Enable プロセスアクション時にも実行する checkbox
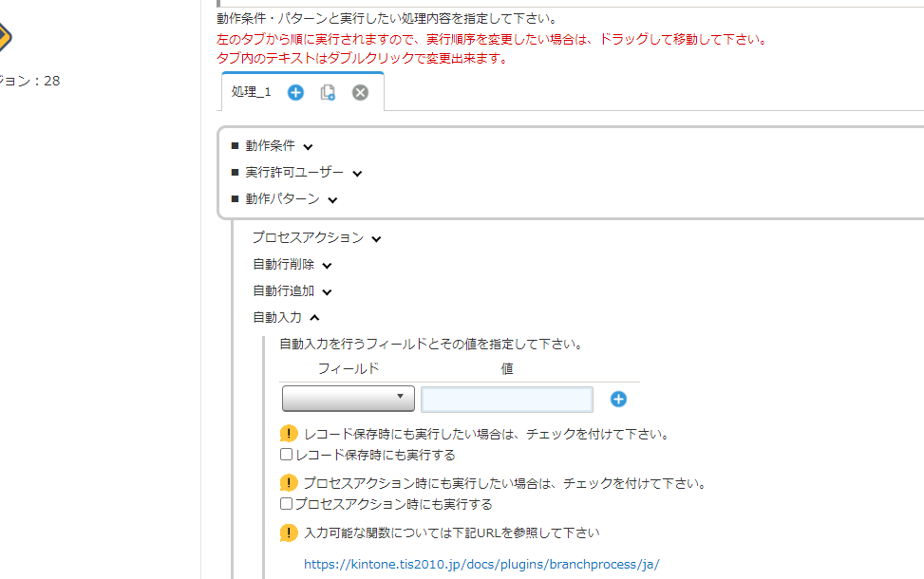 click(287, 505)
